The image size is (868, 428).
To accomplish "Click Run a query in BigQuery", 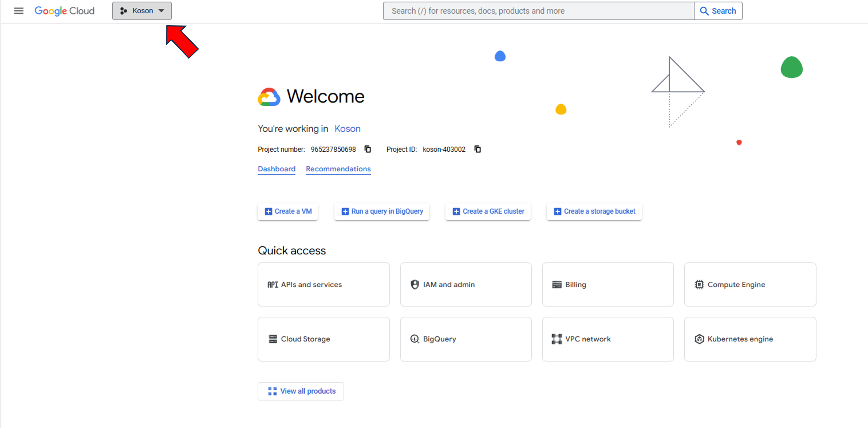I will 382,211.
